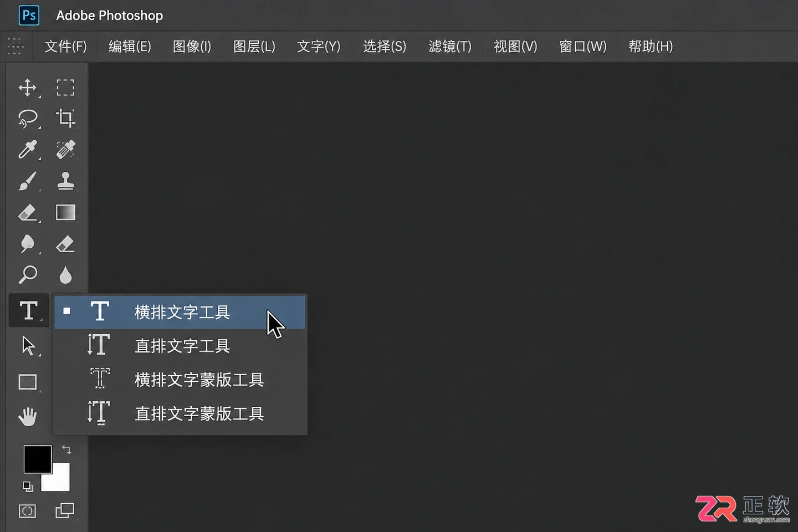Select the Brush tool
Viewport: 798px width, 532px height.
(28, 181)
